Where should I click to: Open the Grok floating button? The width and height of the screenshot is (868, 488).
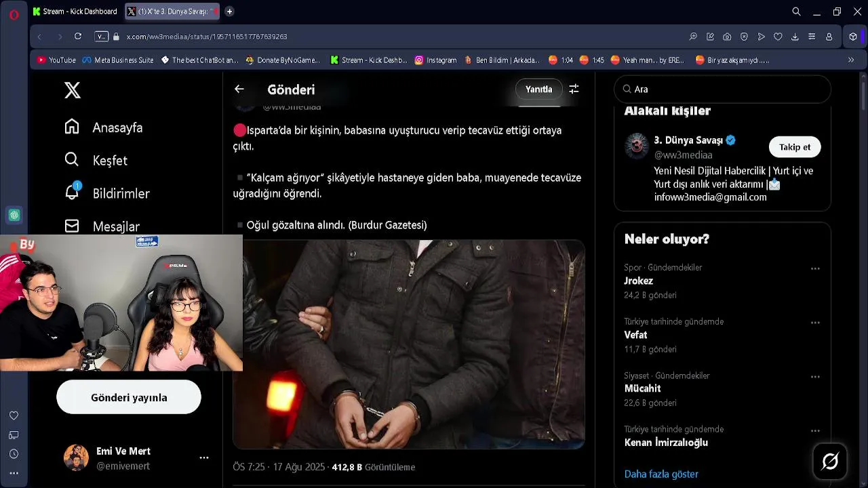[830, 462]
